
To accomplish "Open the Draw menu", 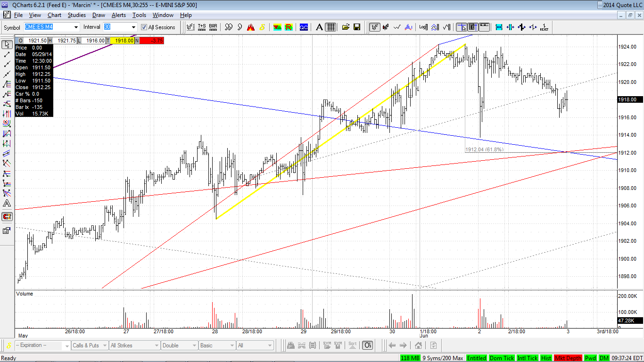I will point(99,15).
